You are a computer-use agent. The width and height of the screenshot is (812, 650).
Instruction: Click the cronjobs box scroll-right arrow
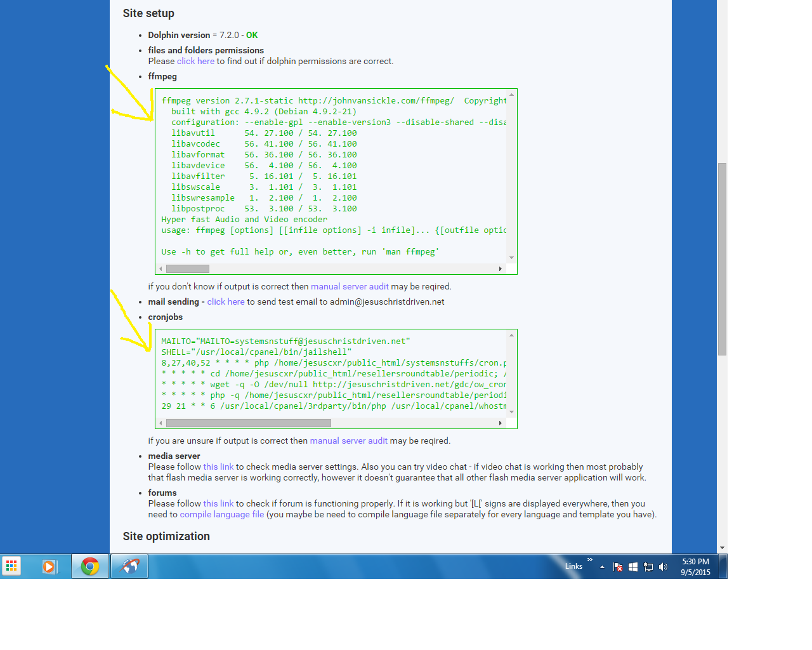pos(501,423)
